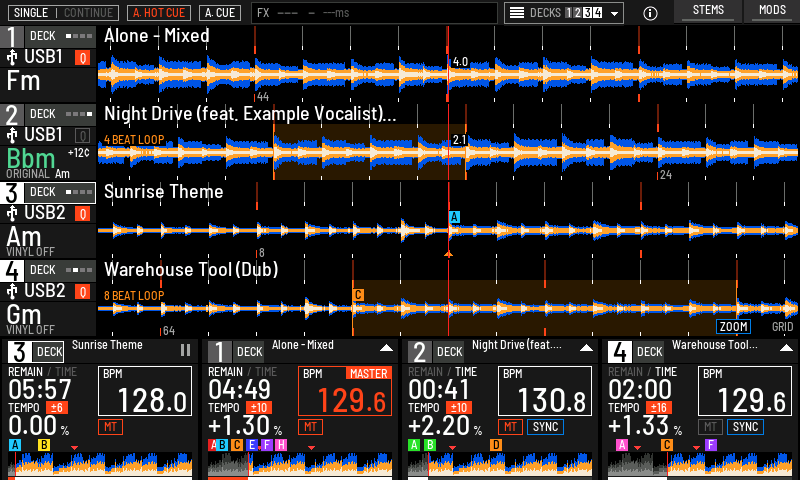This screenshot has height=480, width=800.
Task: Switch REMAIN / TIME display on deck 2 panel
Action: tap(442, 372)
